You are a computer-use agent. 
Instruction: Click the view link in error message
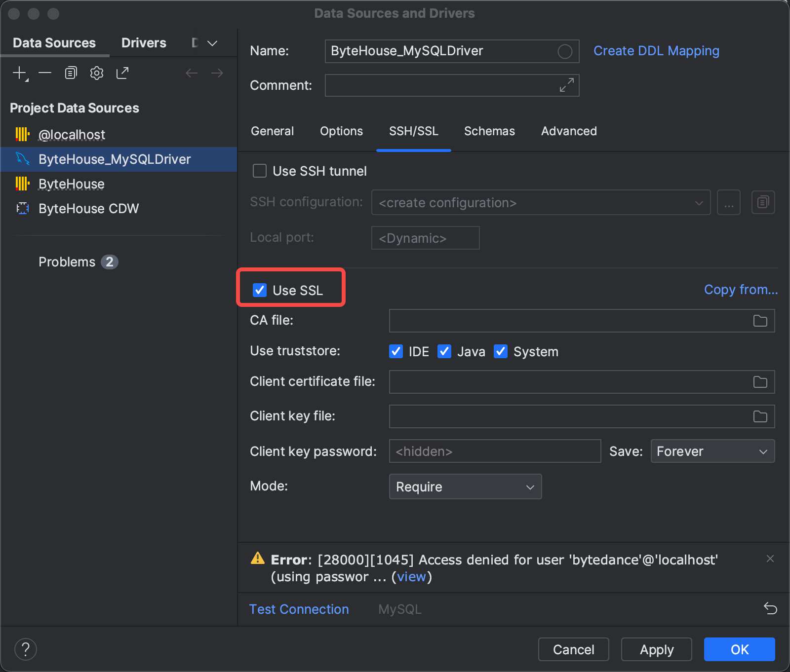click(411, 576)
